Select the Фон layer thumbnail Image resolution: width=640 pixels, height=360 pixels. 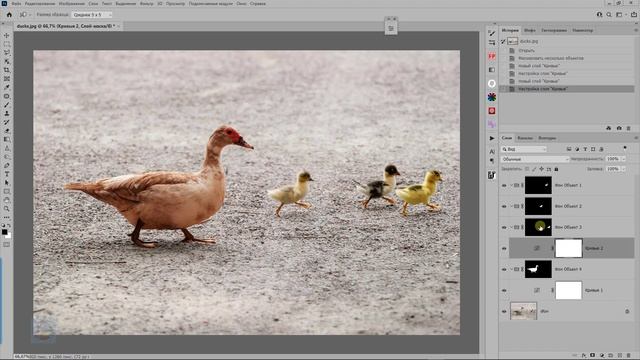(x=524, y=311)
